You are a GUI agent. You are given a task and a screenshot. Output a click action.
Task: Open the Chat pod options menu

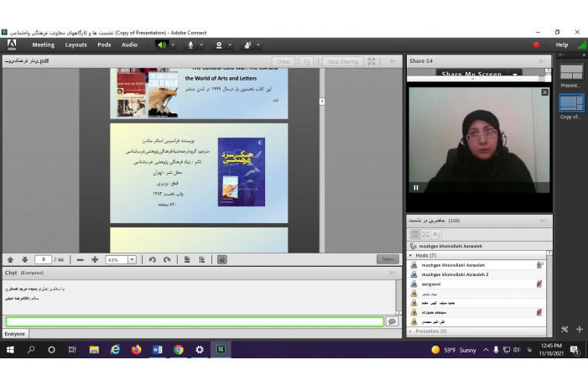pyautogui.click(x=393, y=273)
